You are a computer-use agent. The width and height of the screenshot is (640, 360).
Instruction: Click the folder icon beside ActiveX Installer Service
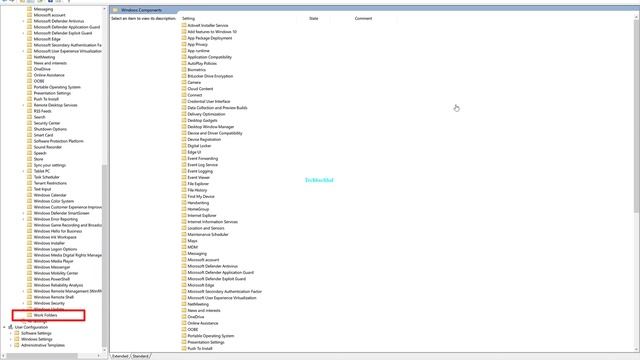tap(184, 25)
